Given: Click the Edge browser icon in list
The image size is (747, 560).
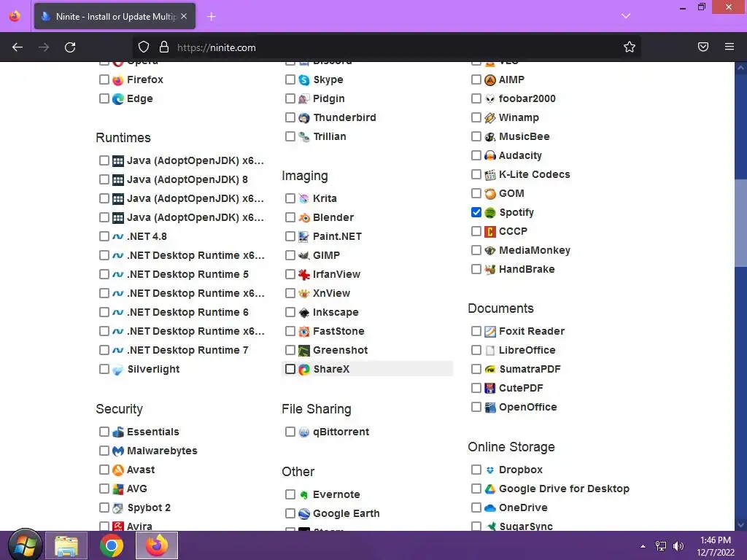Looking at the screenshot, I should point(117,99).
